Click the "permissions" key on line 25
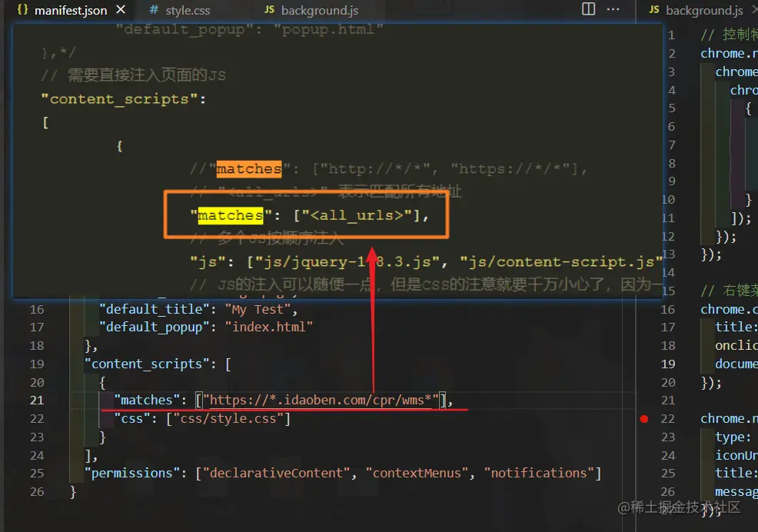758x532 pixels. 132,474
